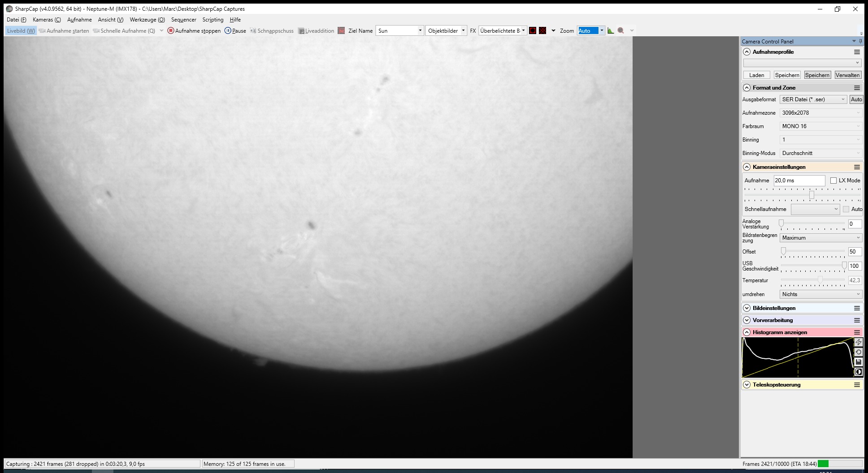Open Ausgabeformat SER Datei dropdown
The image size is (868, 473).
point(813,99)
